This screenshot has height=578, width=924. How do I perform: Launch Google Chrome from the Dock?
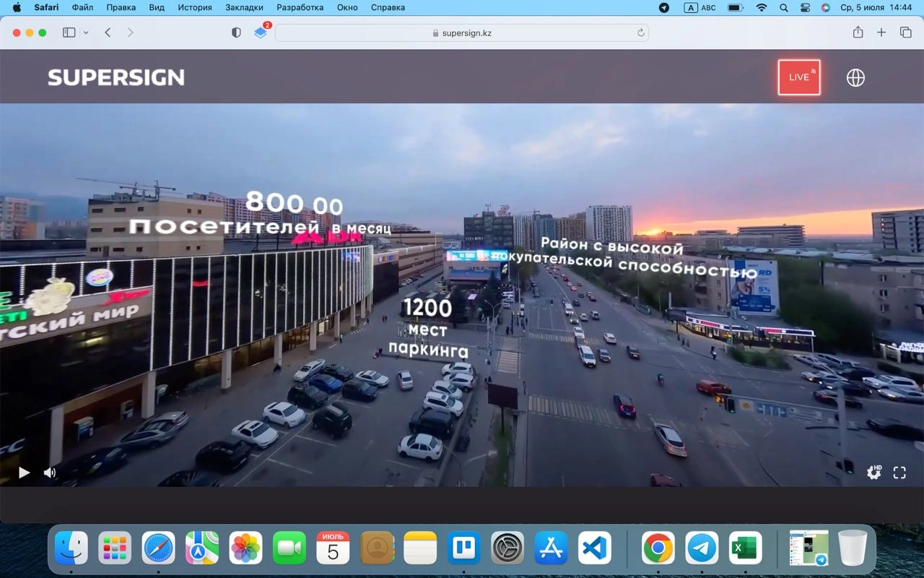pyautogui.click(x=658, y=548)
